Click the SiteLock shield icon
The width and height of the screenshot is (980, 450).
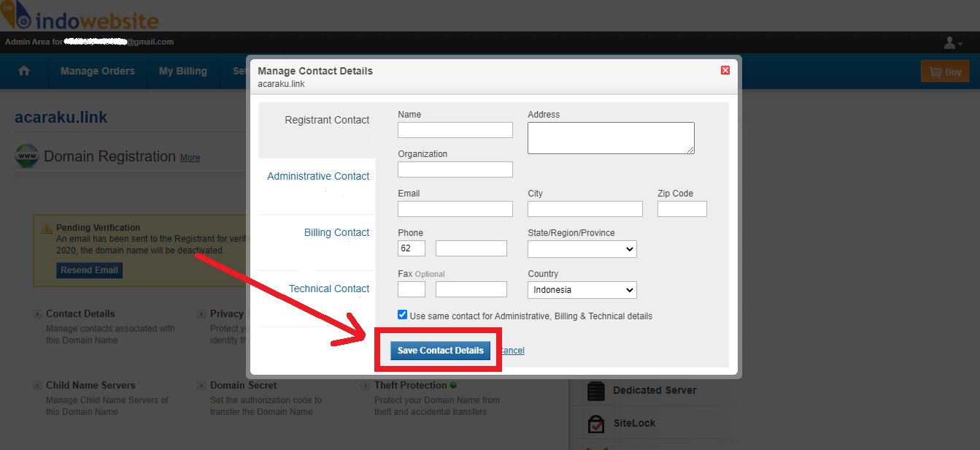[596, 424]
